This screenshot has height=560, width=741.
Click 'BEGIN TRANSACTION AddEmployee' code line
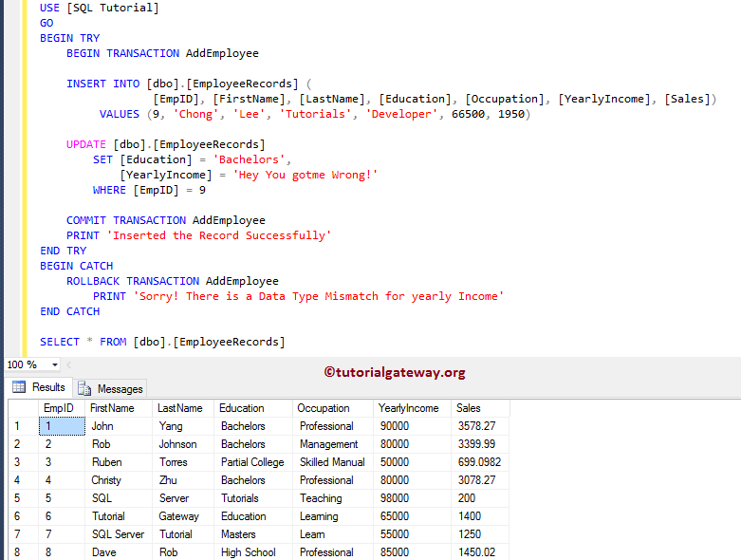click(162, 53)
